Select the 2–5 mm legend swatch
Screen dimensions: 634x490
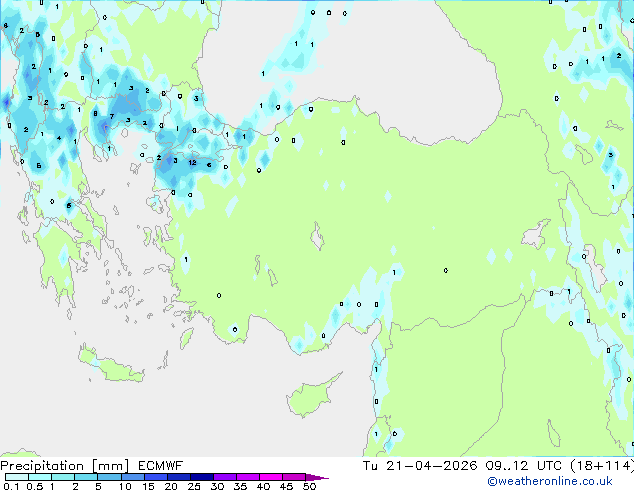click(x=86, y=477)
